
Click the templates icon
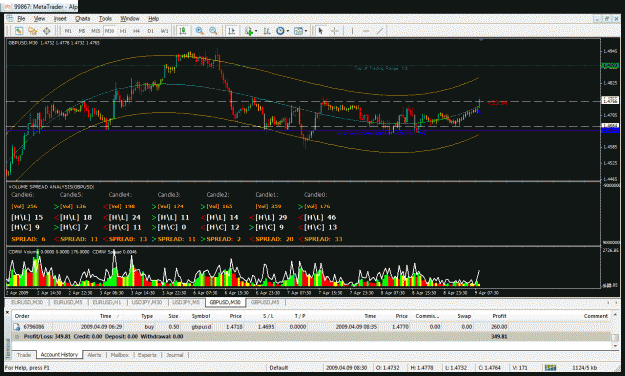coord(298,31)
